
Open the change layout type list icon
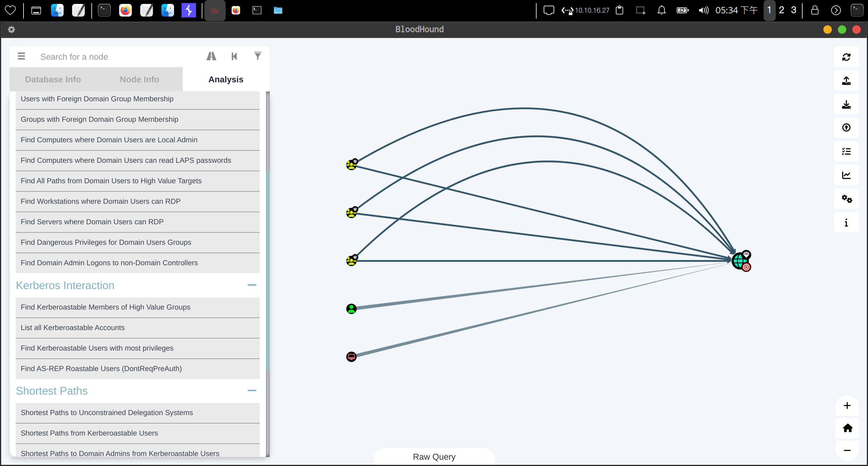(x=846, y=152)
